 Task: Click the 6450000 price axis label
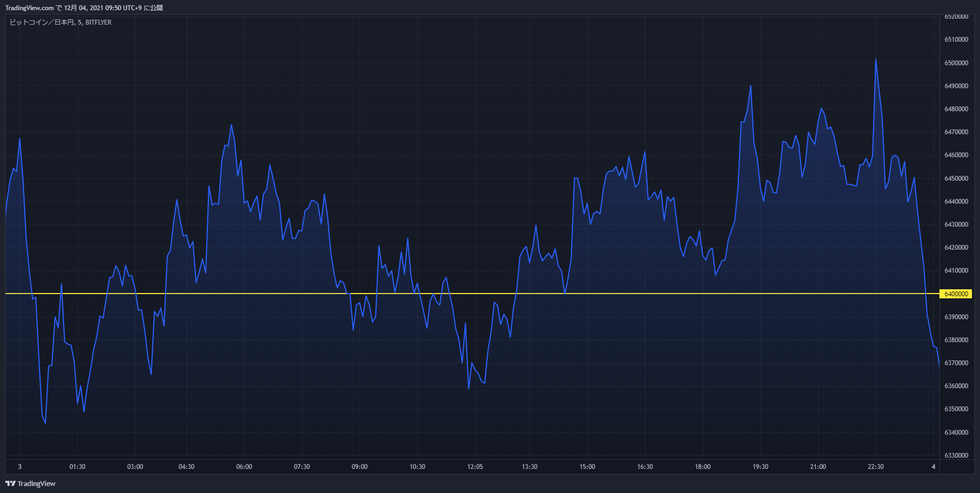956,178
